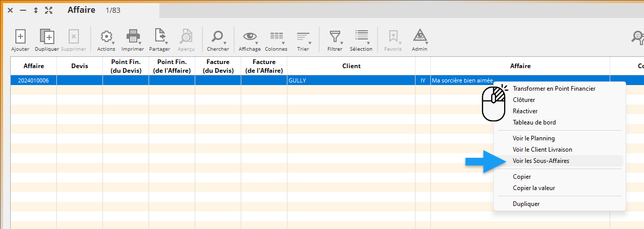Open the Sélection list dropdown
644x229 pixels.
pos(361,37)
